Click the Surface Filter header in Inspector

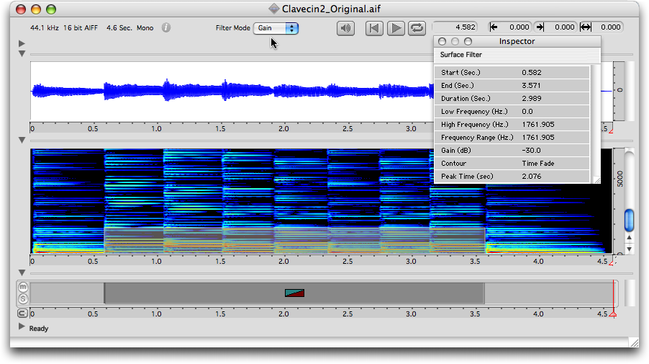coord(461,55)
